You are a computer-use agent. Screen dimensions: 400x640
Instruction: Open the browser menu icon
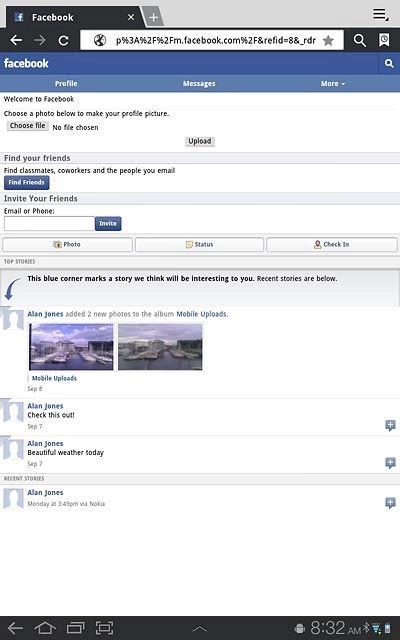[380, 14]
